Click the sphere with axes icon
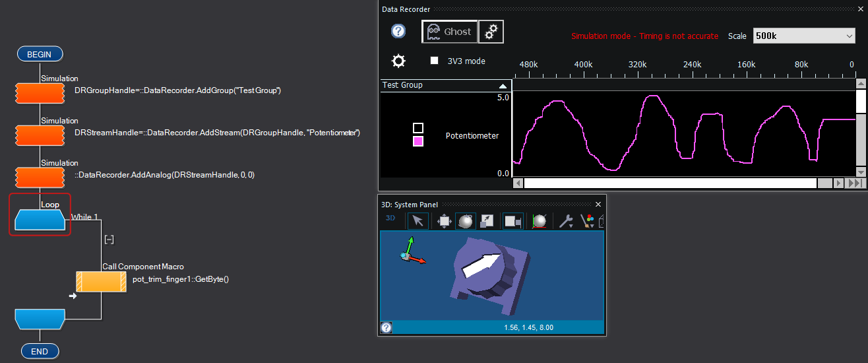Viewport: 868px width, 363px height. point(540,221)
